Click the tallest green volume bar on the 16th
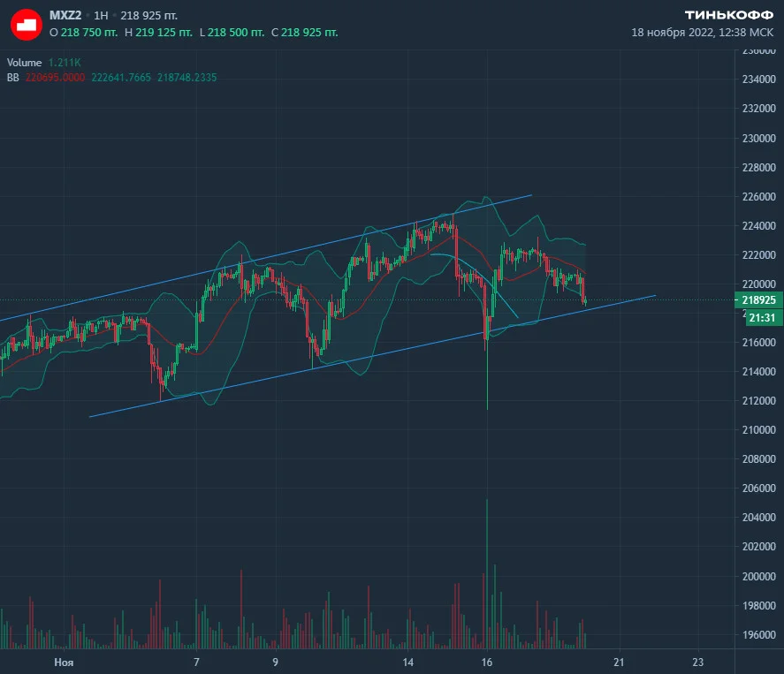784x674 pixels. (x=487, y=573)
